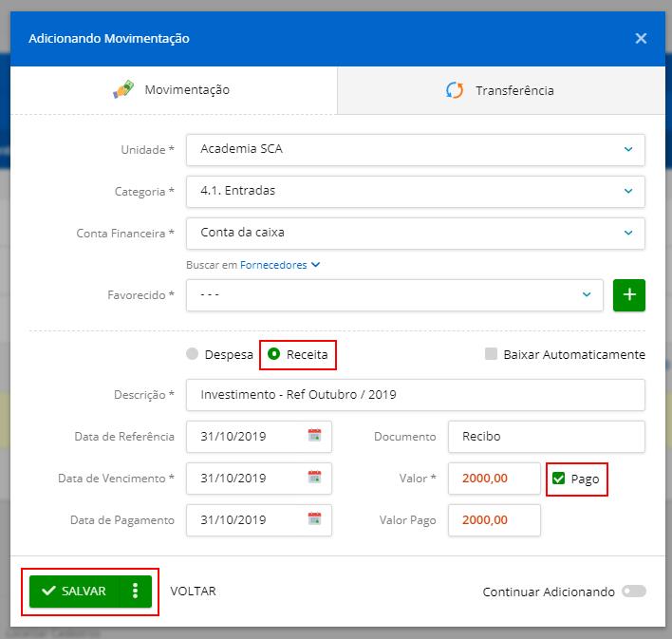Image resolution: width=672 pixels, height=639 pixels.
Task: Click the Fornecedores link
Action: tap(273, 265)
